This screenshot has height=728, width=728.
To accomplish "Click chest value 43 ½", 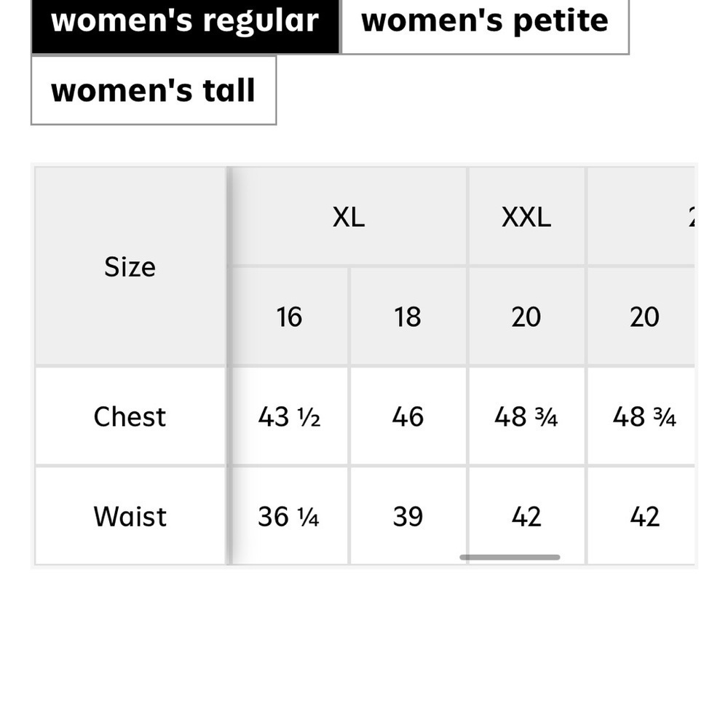I will pos(289,416).
